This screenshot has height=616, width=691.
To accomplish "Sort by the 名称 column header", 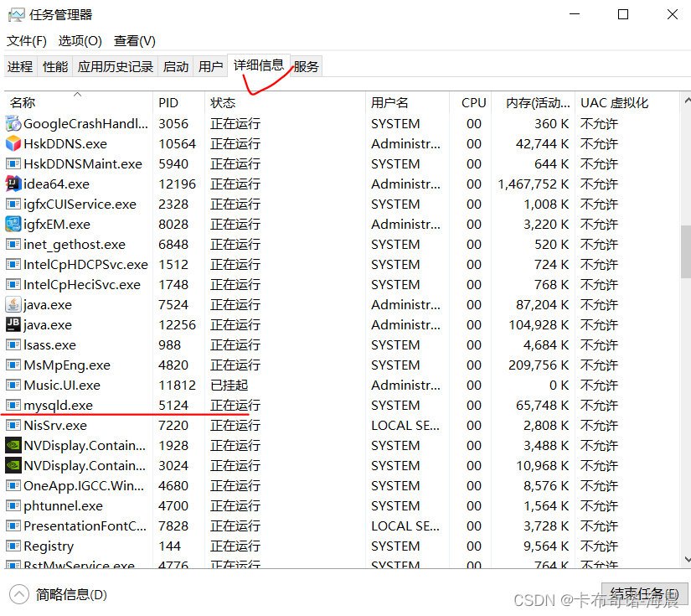I will pyautogui.click(x=79, y=103).
